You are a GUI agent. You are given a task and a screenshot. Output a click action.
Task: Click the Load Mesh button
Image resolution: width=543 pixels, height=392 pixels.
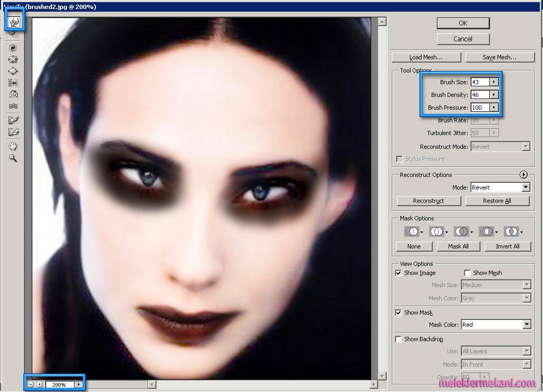426,57
